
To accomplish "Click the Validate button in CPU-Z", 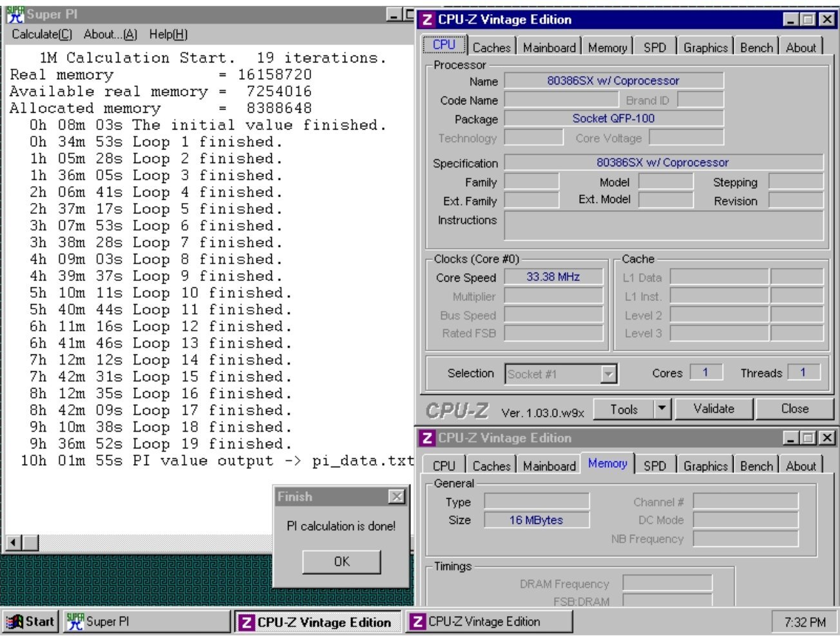I will pyautogui.click(x=714, y=409).
